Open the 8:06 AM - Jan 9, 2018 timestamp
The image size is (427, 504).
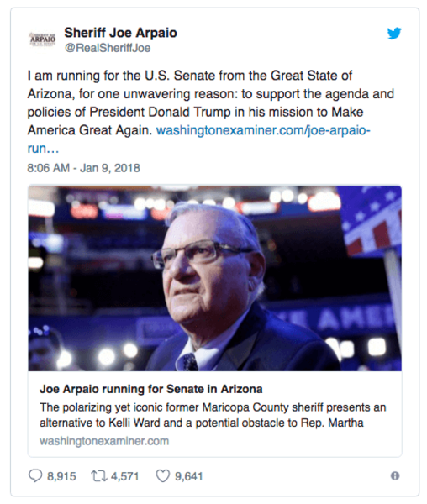(x=83, y=168)
